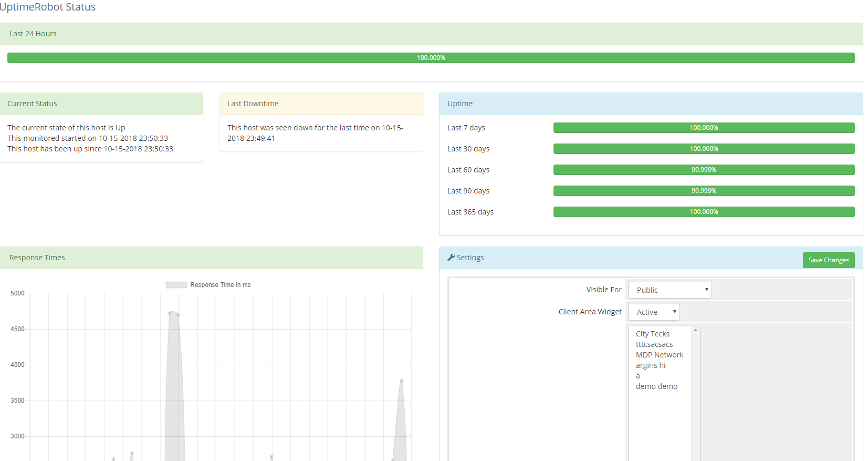Click the Response Times panel header

coord(211,258)
